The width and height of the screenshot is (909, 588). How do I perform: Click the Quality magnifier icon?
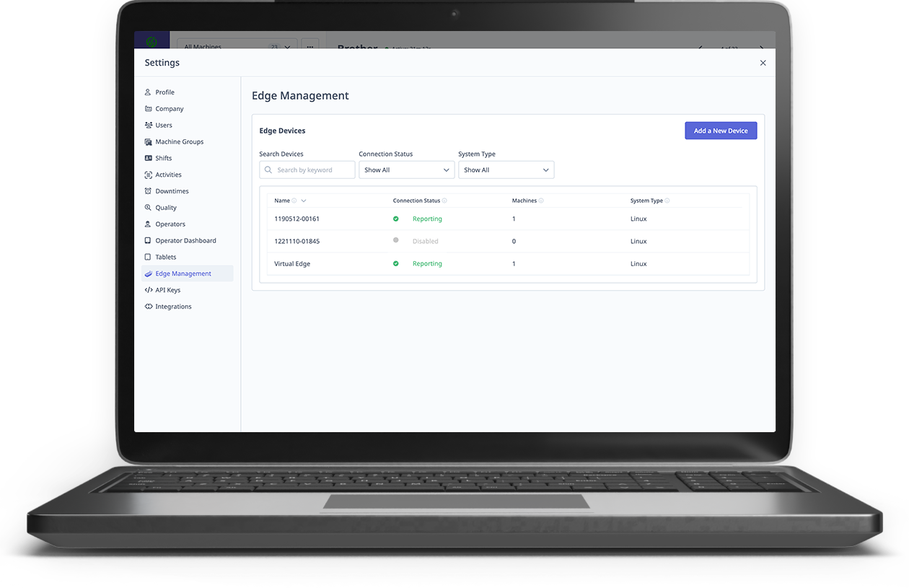148,208
